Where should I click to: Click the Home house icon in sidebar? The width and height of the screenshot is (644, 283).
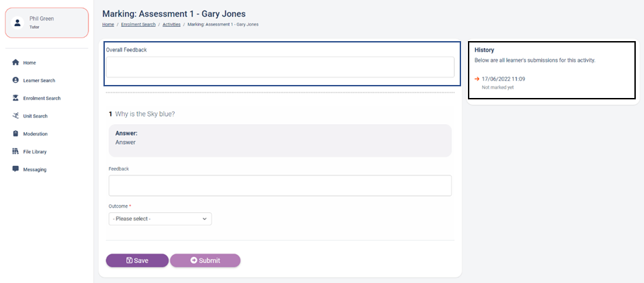click(16, 62)
